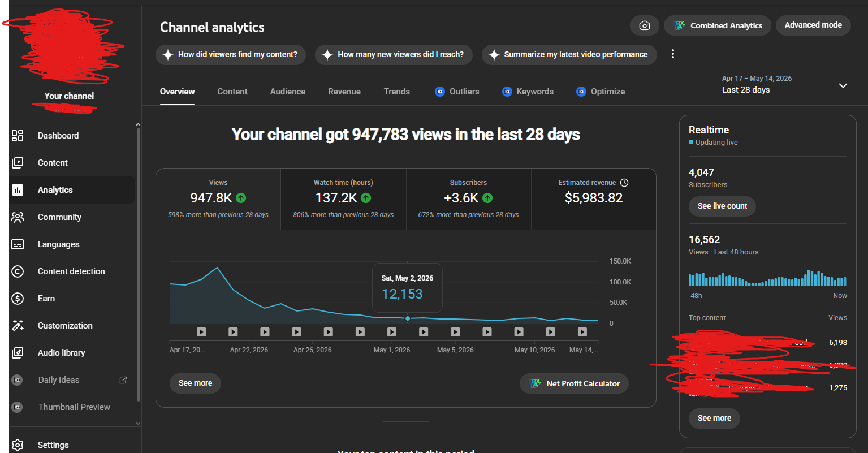Open the Revenue tab

[344, 92]
